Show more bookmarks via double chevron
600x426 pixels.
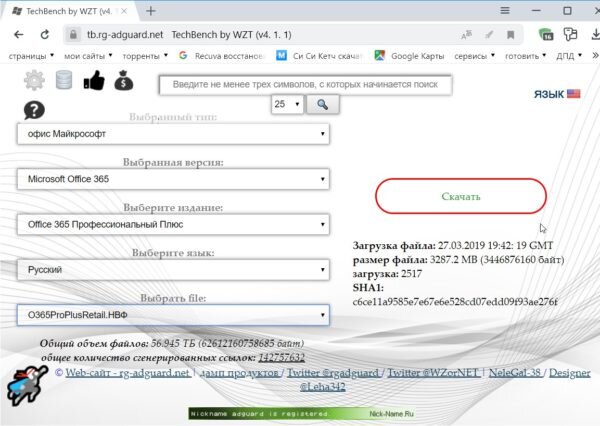click(x=595, y=56)
